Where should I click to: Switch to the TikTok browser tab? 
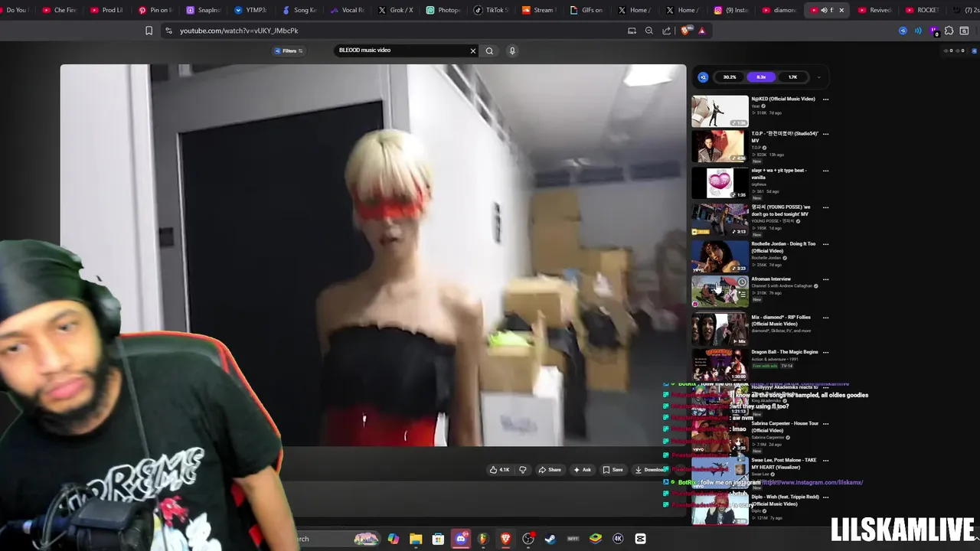coord(491,10)
